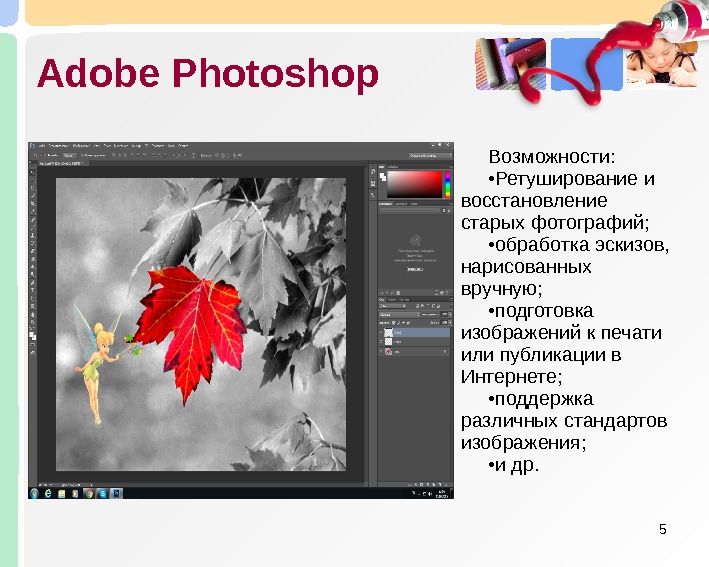Open the layer Opacity slider arrow
The height and width of the screenshot is (567, 709).
(450, 315)
